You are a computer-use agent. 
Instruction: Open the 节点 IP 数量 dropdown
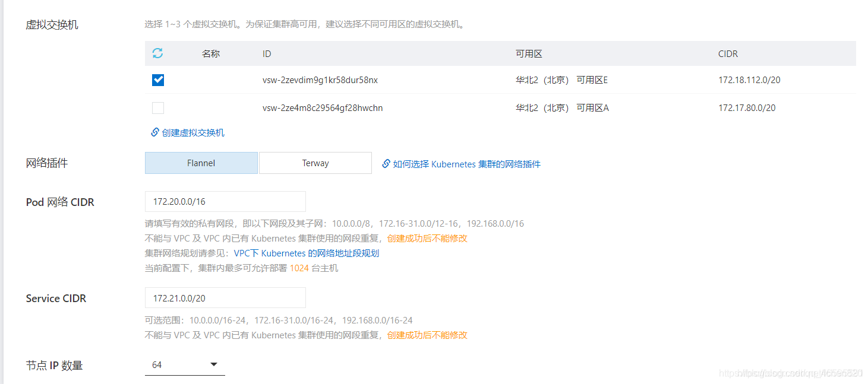tap(185, 364)
